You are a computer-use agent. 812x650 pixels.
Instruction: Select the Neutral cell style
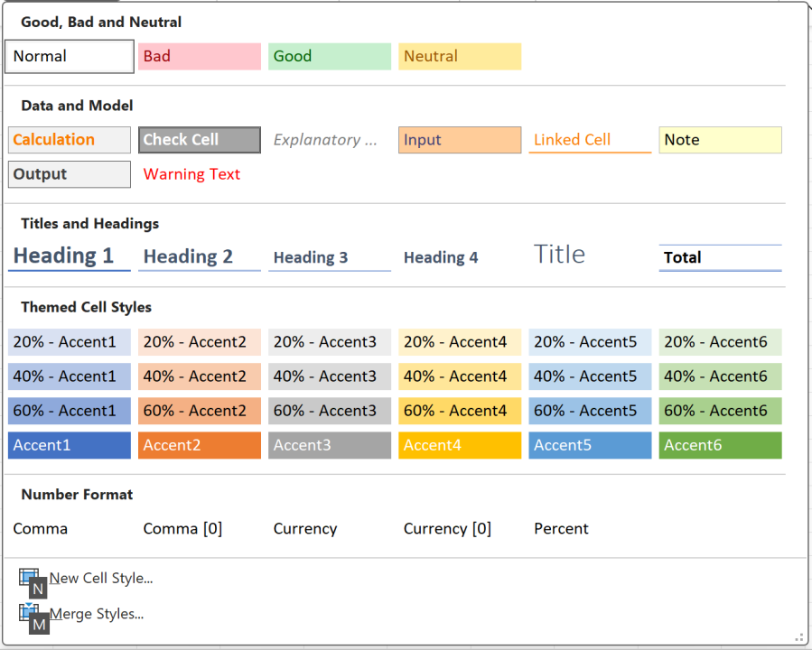[x=460, y=56]
